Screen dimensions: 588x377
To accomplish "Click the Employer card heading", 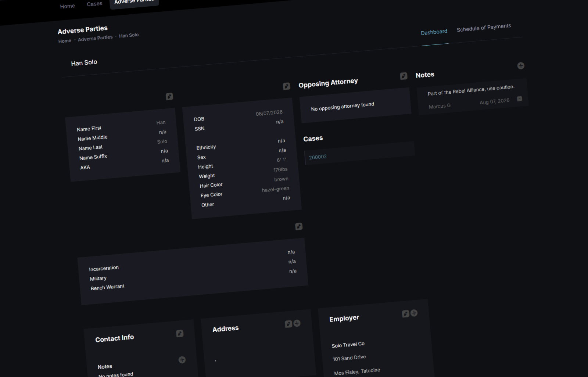I will (x=344, y=318).
